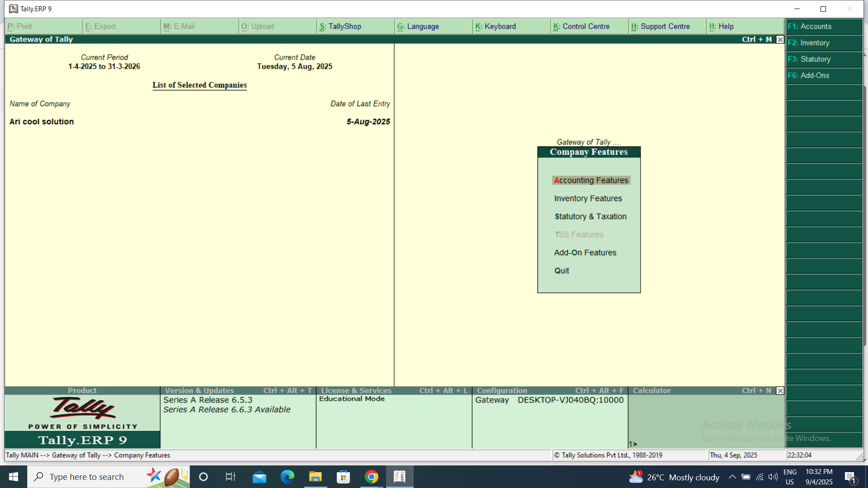Open Inventory Features menu entry
This screenshot has height=488, width=868.
pos(588,198)
